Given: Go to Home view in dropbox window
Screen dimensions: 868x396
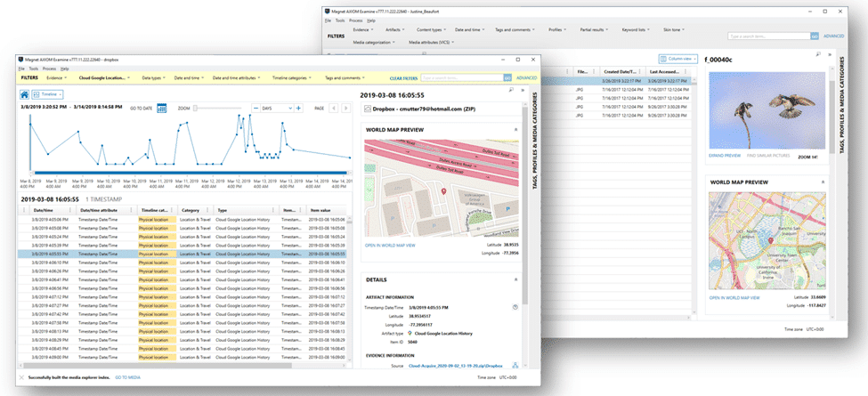Looking at the screenshot, I should [x=25, y=94].
